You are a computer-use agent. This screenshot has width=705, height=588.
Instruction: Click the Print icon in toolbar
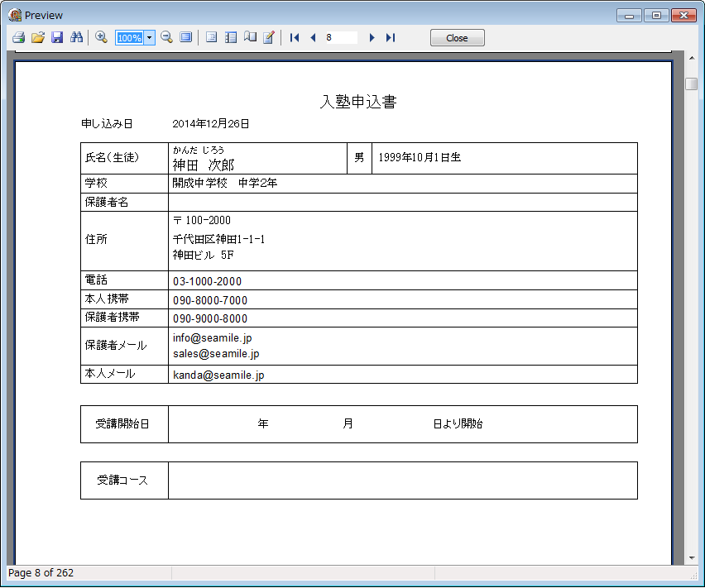(x=18, y=38)
